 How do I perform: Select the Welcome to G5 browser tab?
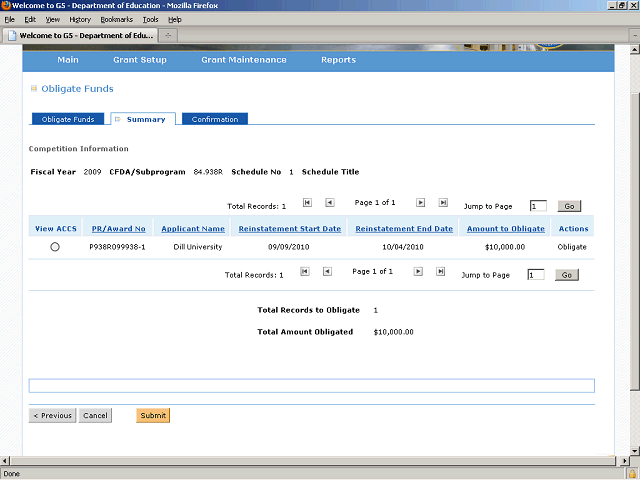point(80,36)
